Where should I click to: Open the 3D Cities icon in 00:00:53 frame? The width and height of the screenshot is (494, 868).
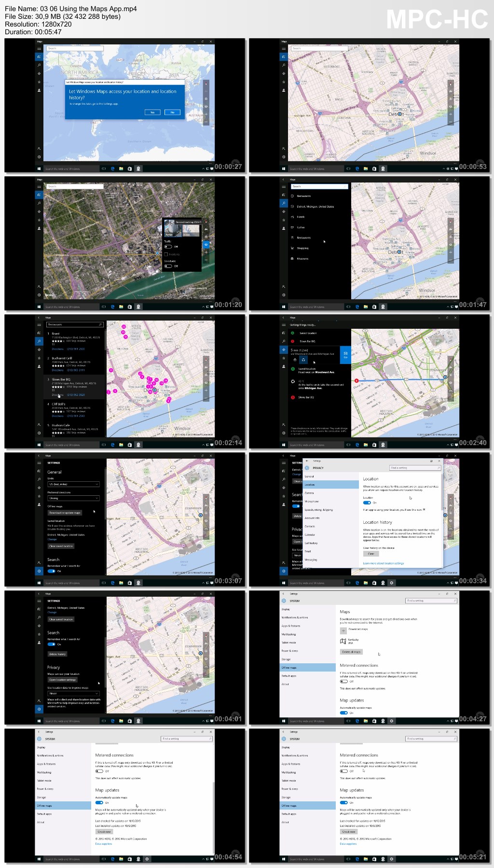click(x=284, y=90)
